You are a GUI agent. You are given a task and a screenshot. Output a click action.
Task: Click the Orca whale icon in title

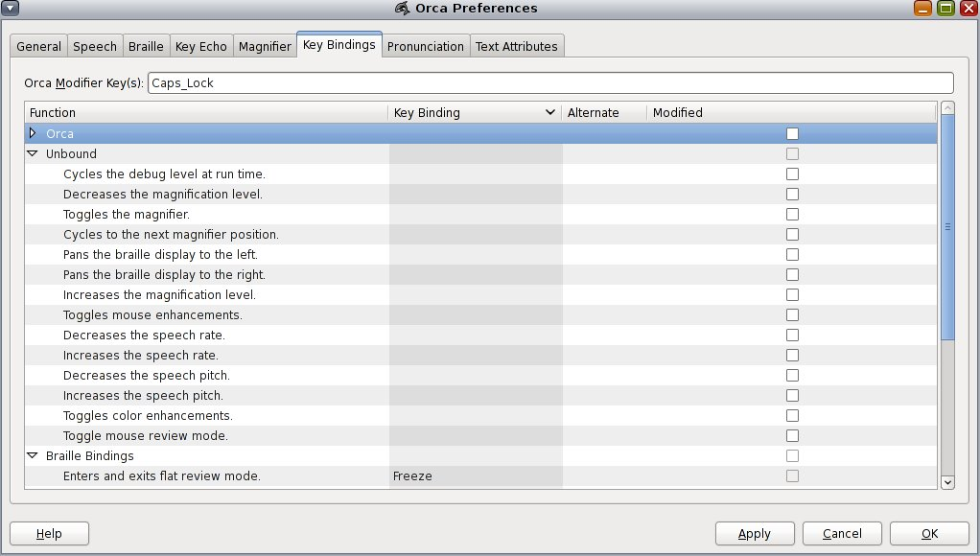point(403,8)
